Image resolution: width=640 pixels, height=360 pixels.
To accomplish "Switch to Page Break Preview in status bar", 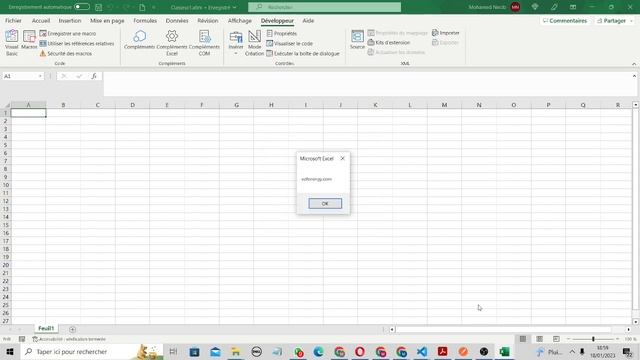I will 556,339.
